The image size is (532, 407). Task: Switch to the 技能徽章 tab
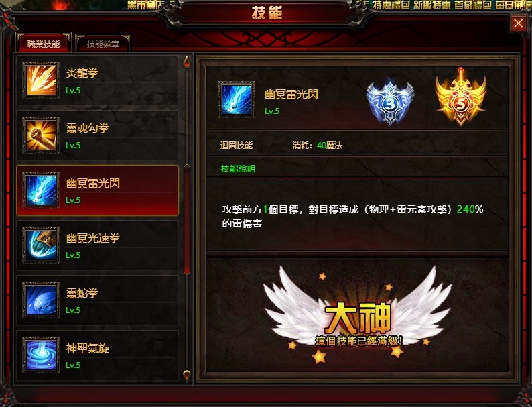tap(103, 44)
